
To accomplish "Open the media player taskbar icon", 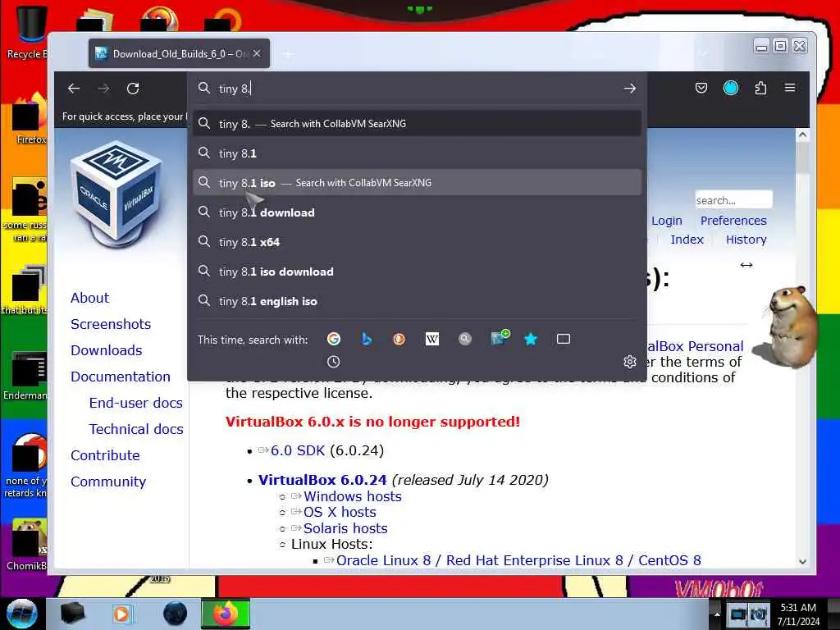I will (121, 614).
